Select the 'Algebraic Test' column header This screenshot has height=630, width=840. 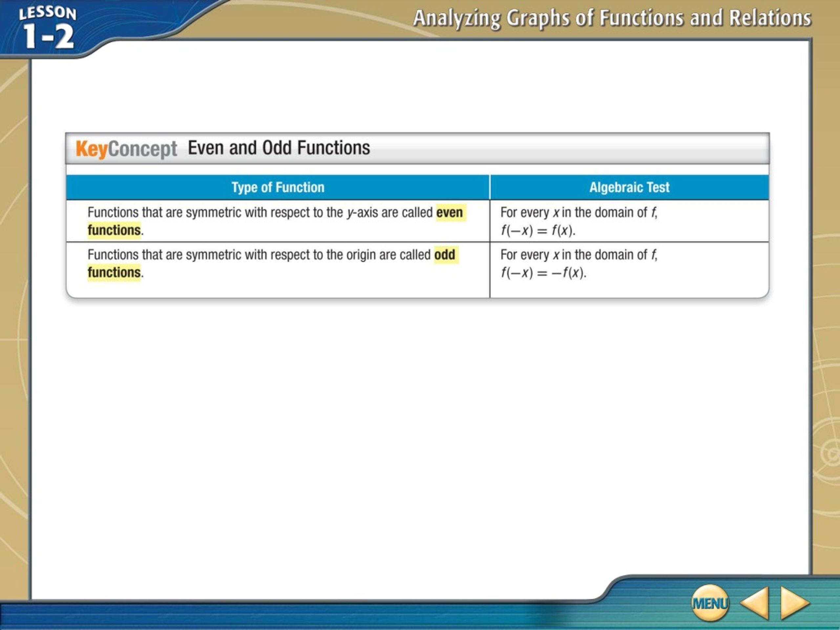click(629, 187)
